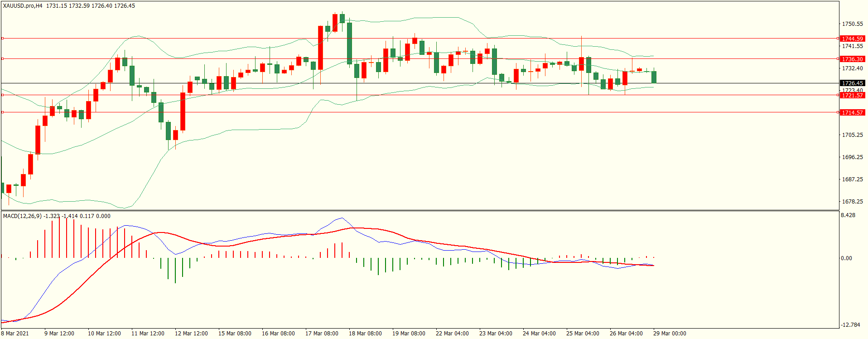
Task: Click the 18 Mar 08:00 time label
Action: [365, 334]
